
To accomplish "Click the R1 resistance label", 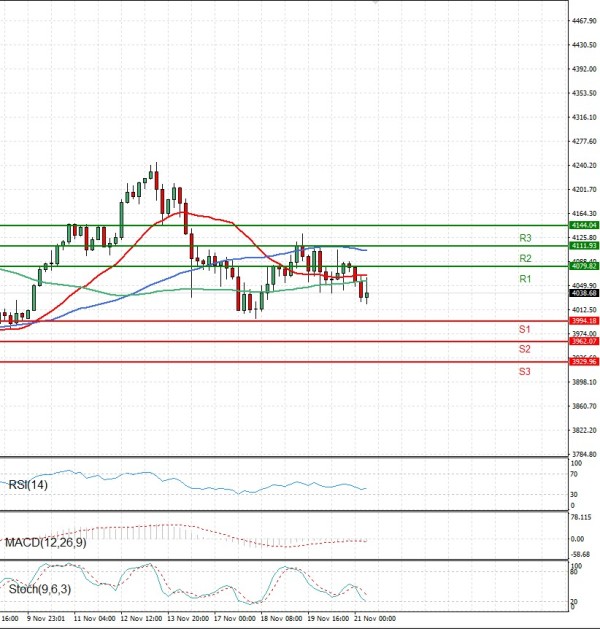I will [524, 279].
